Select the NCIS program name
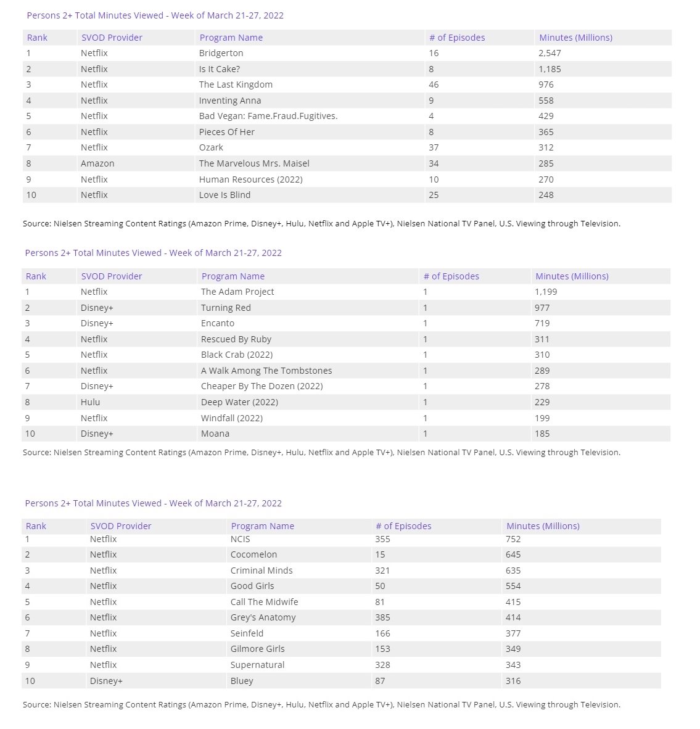700x729 pixels. 240,539
